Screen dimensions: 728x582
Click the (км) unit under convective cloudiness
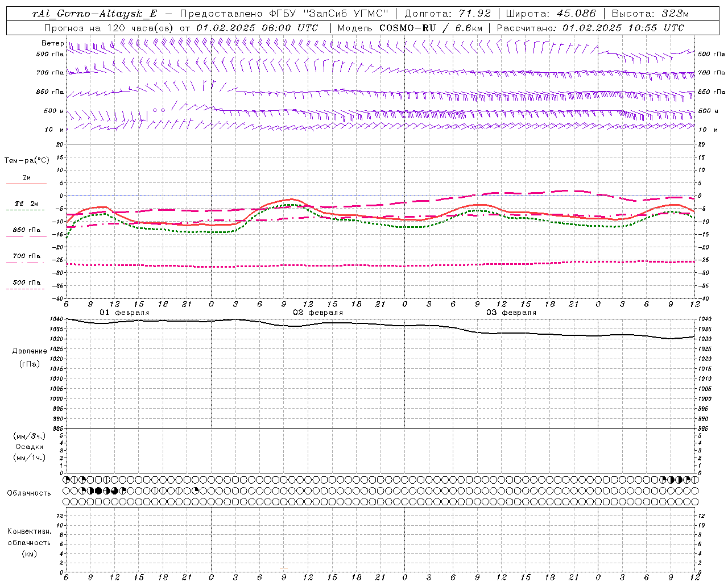(x=29, y=554)
